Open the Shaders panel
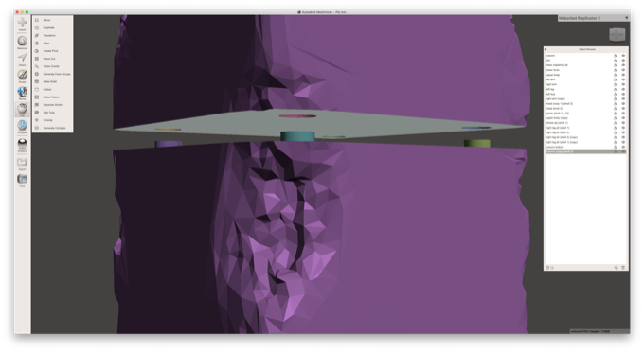 click(22, 145)
